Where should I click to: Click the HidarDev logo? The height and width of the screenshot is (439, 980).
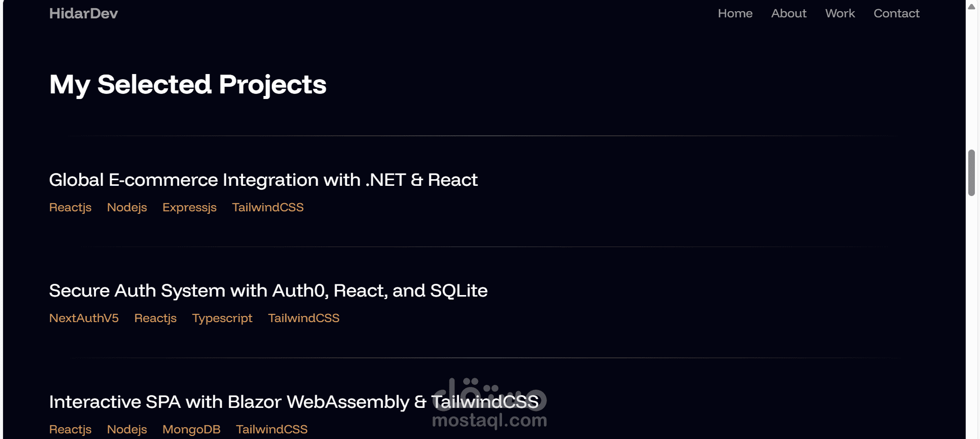point(83,13)
